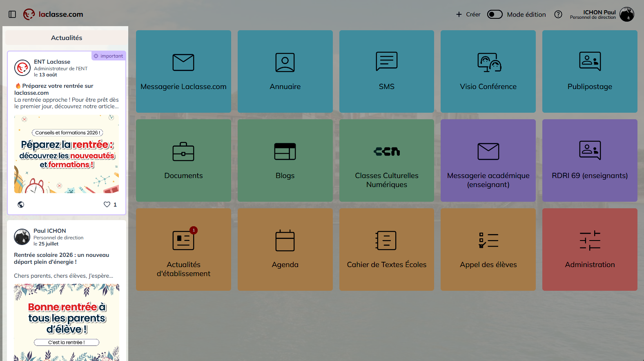
Task: Open the SMS message icon
Action: point(387,61)
